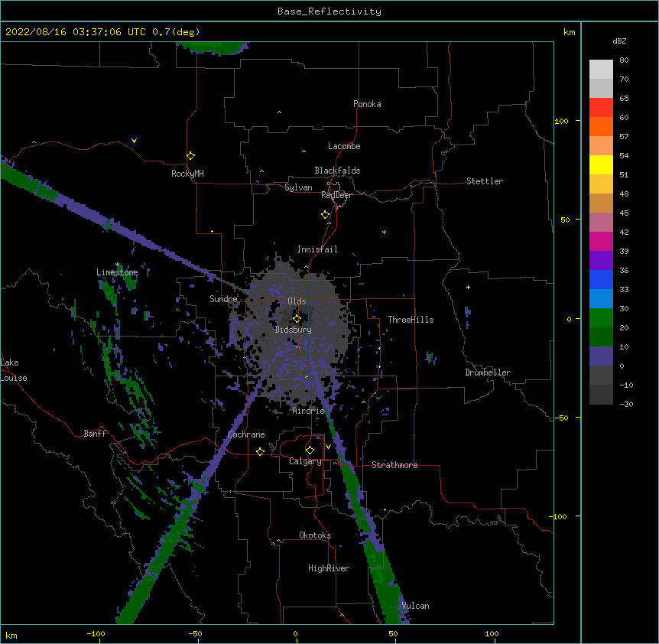Click the Lacombe town label
This screenshot has height=644, width=659.
point(344,146)
